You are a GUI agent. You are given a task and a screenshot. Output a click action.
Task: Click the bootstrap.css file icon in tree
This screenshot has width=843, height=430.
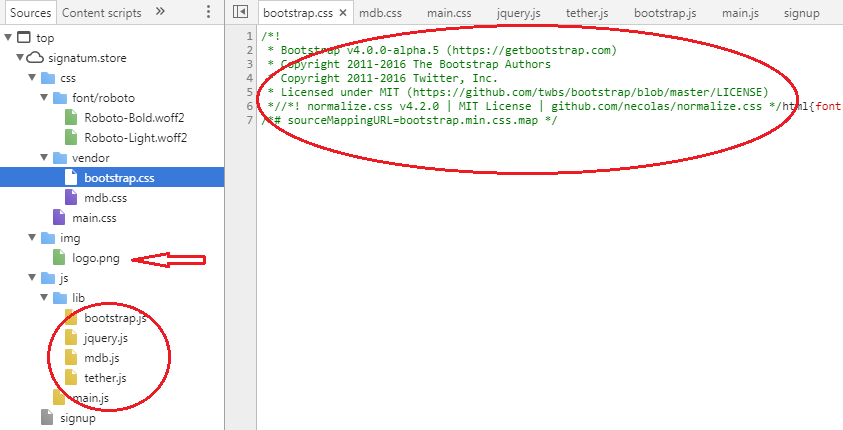[x=71, y=177]
